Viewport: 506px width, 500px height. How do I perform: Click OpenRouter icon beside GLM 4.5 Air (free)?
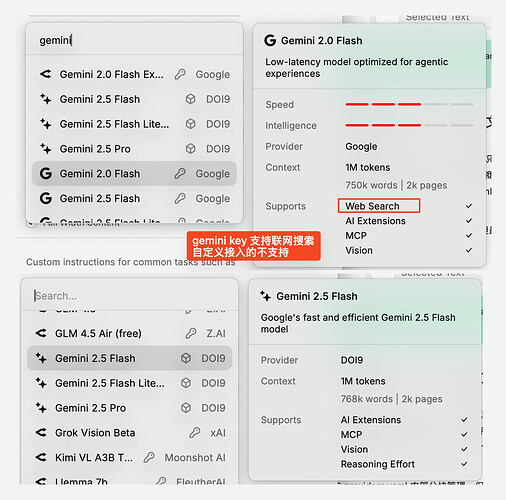coord(41,333)
